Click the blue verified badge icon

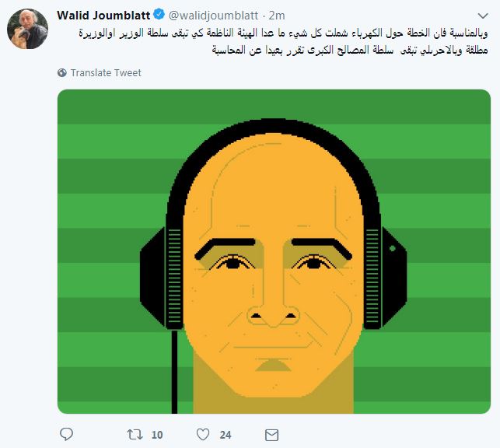point(159,15)
